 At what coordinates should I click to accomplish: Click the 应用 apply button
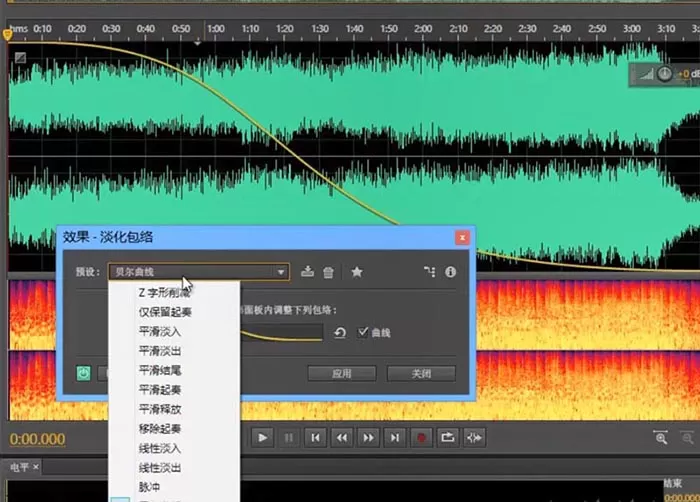tap(342, 373)
